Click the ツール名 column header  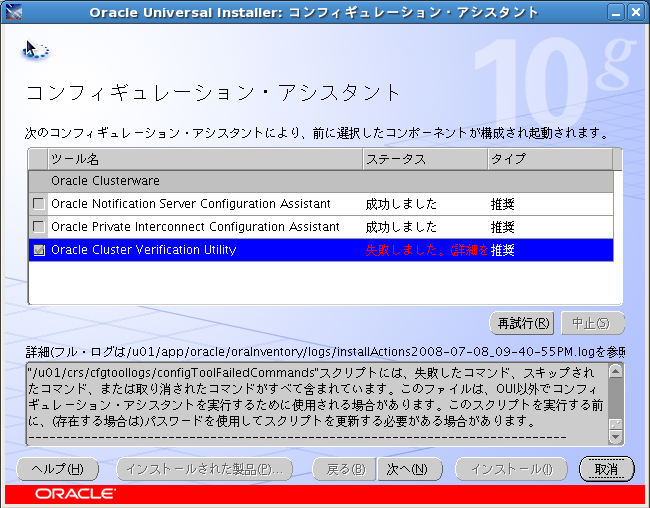(206, 159)
